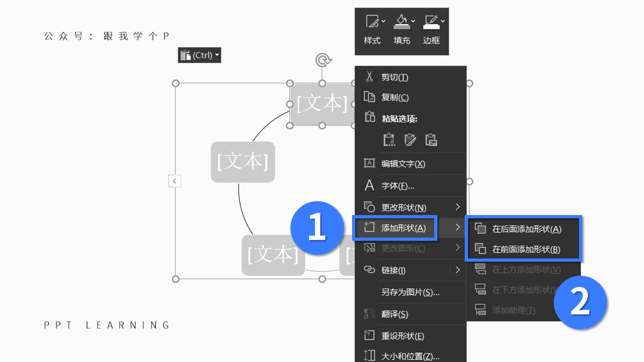The height and width of the screenshot is (362, 644).
Task: Click the Copy (复制) icon
Action: coord(369,97)
